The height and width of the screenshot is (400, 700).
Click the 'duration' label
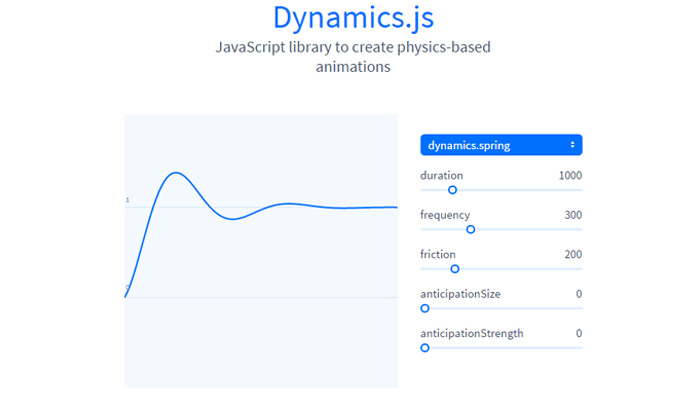coord(442,175)
